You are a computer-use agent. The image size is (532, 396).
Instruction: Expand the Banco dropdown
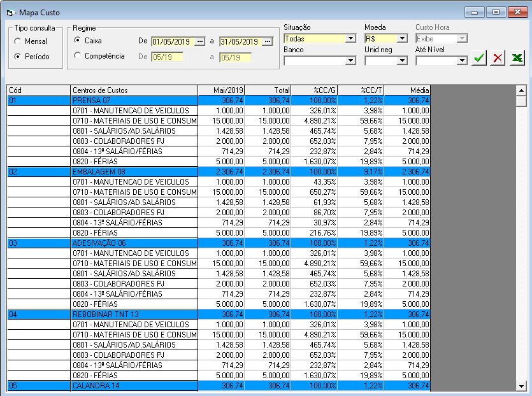click(350, 60)
